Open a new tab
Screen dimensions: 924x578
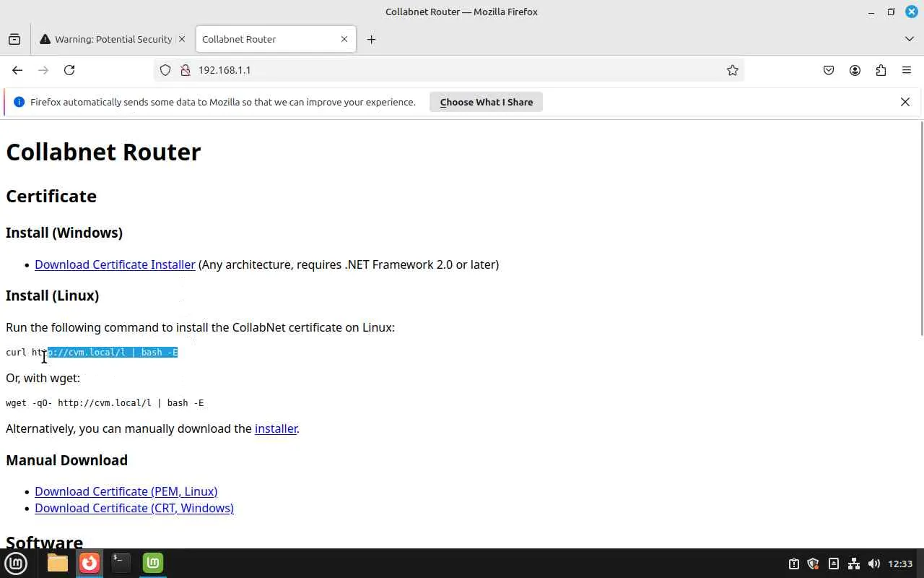(371, 39)
